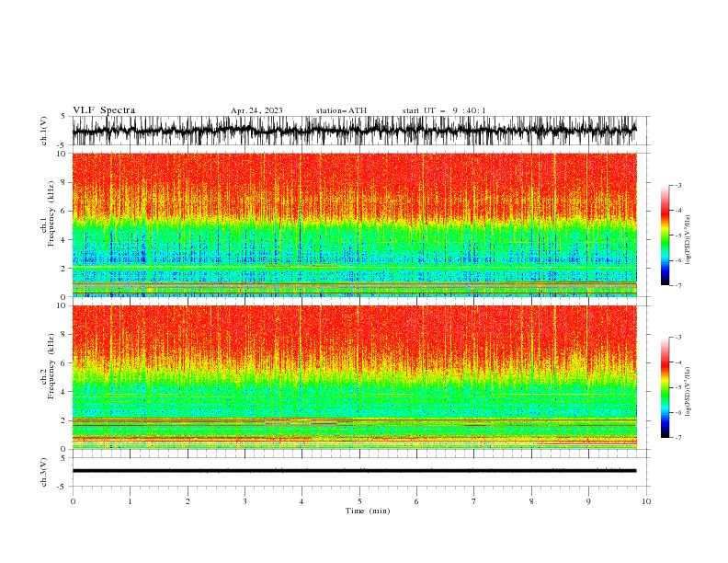Click the ch.1 PSD color scale bar

(x=665, y=235)
